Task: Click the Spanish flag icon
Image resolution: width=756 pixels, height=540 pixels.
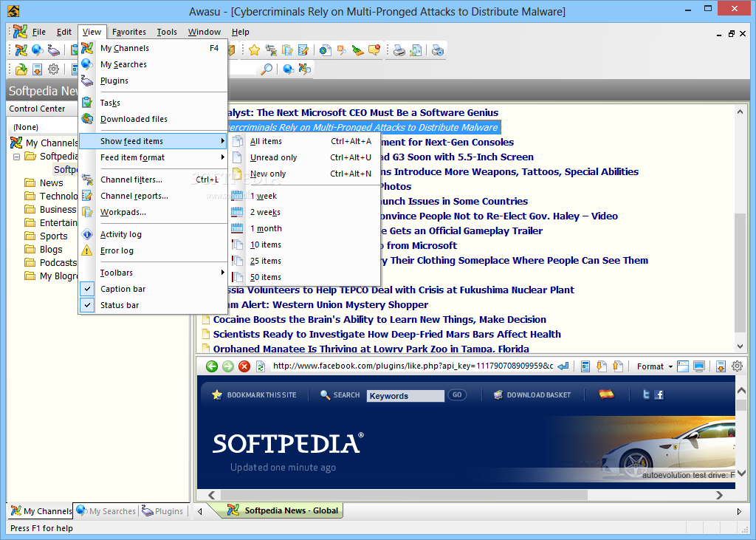Action: point(607,394)
